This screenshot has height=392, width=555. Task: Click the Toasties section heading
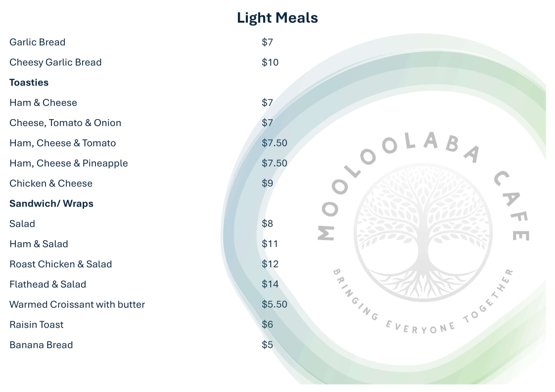point(29,83)
